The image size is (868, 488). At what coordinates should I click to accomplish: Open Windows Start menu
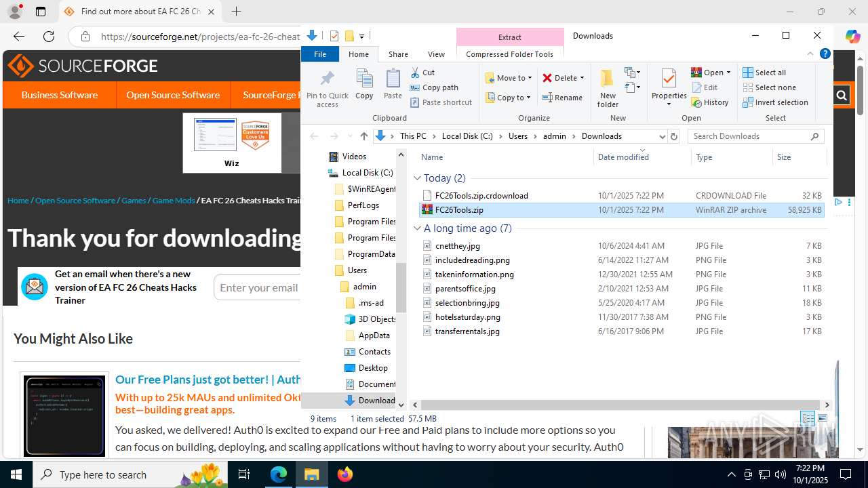tap(16, 474)
